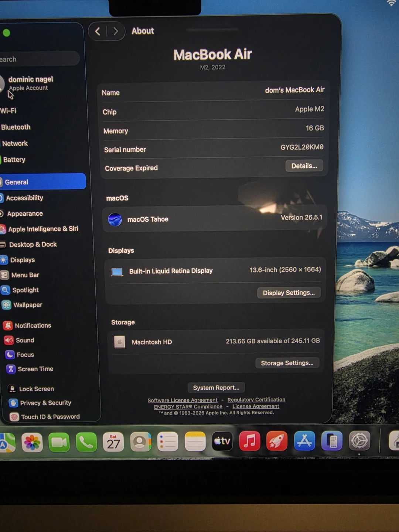Click the Macintosh HD drive icon
Viewport: 399px width, 532px height.
click(119, 342)
